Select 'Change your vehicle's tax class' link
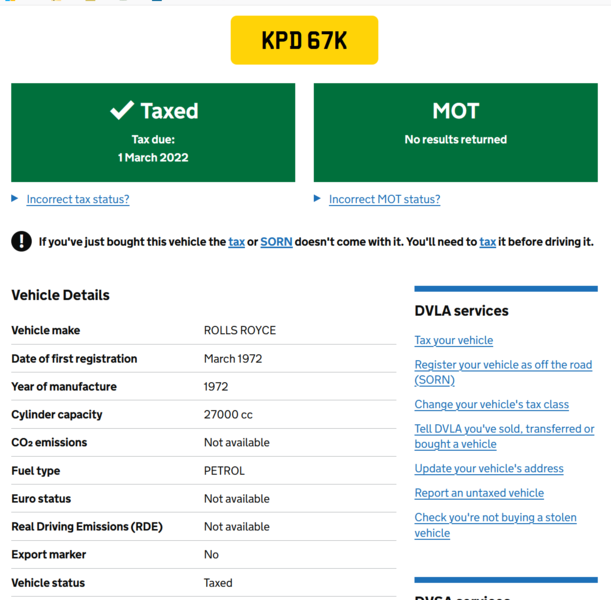The image size is (611, 600). tap(491, 404)
